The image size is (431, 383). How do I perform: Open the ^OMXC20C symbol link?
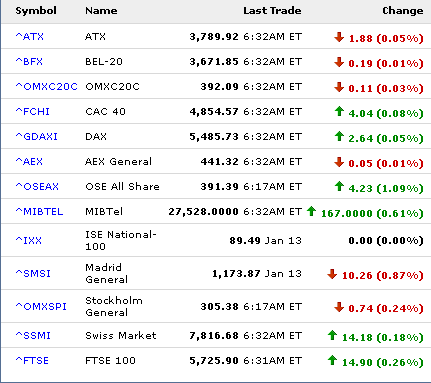click(47, 86)
